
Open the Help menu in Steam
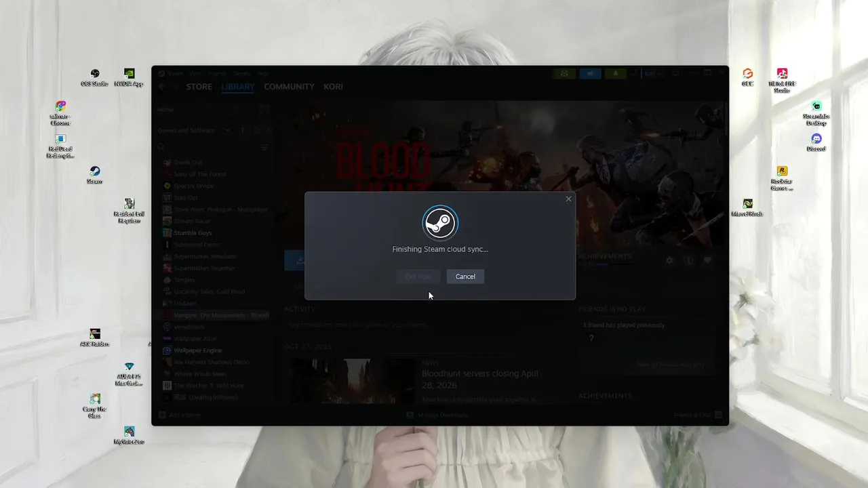[x=263, y=73]
